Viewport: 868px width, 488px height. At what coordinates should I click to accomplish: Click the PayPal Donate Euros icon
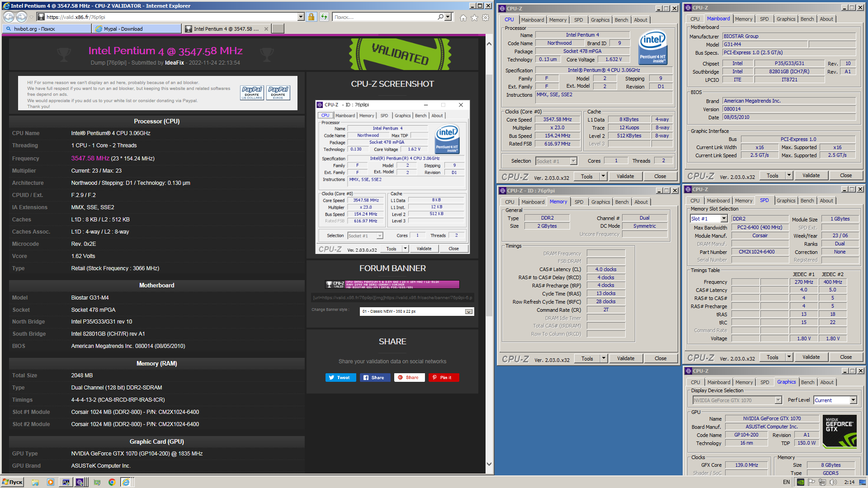[278, 93]
